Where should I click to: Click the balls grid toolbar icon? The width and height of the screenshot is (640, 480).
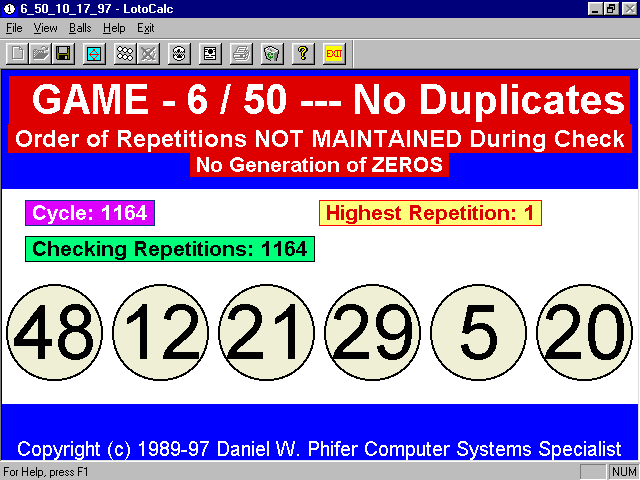pos(125,53)
